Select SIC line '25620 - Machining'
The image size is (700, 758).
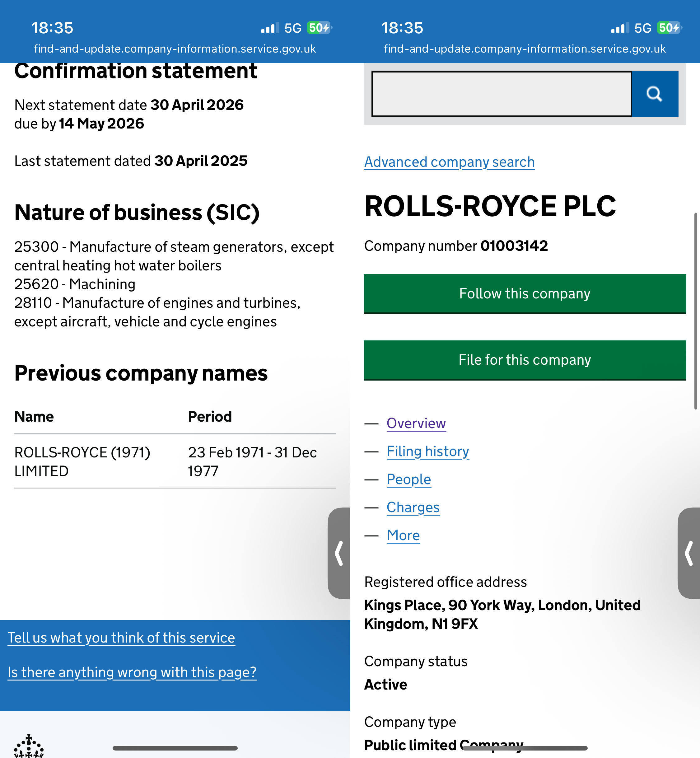[75, 284]
